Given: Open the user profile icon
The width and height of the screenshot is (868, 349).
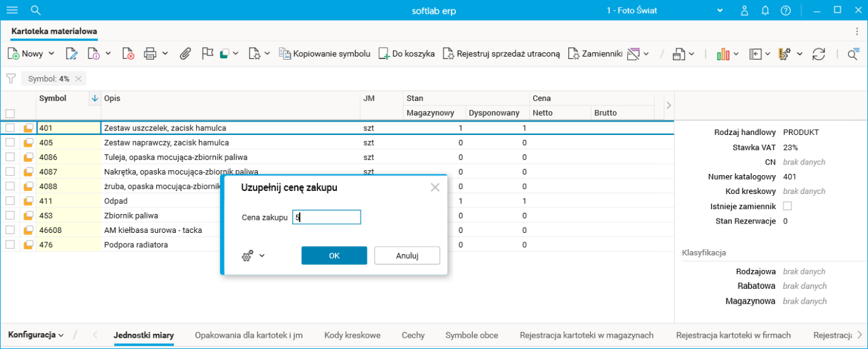Looking at the screenshot, I should pos(744,11).
